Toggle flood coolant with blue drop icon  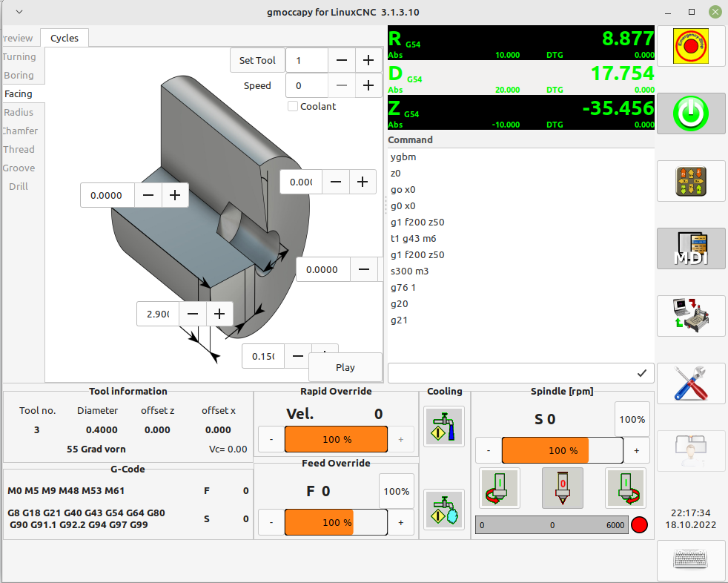[444, 426]
